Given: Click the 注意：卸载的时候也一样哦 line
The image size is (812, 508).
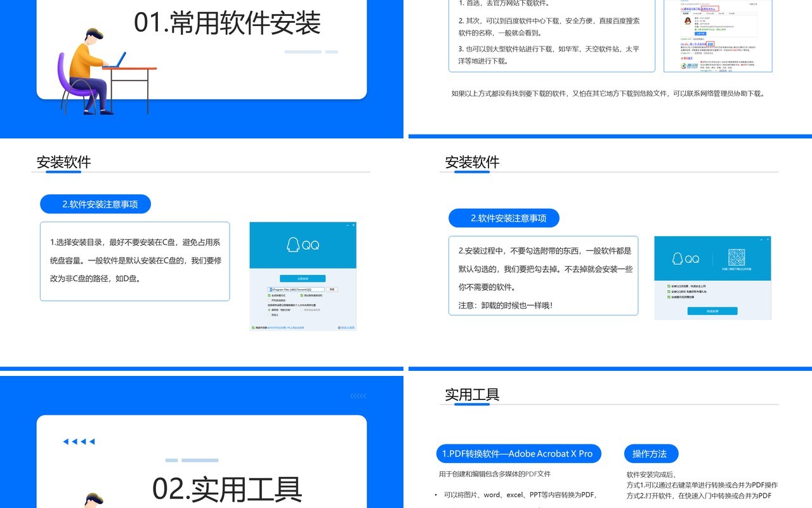Looking at the screenshot, I should pos(506,305).
